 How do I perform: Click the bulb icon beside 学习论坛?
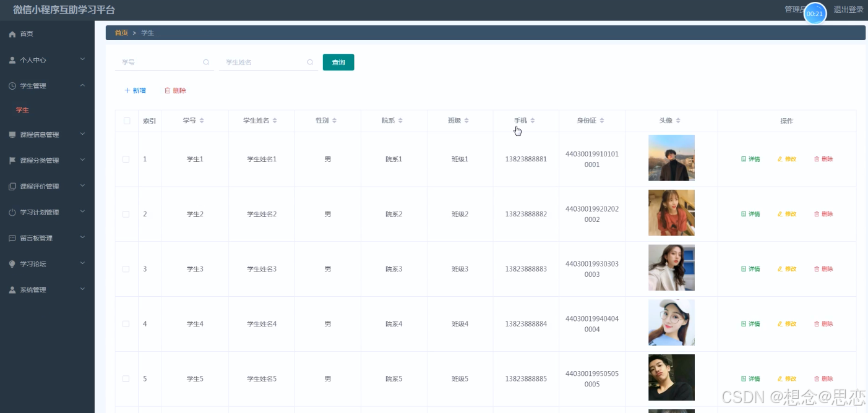click(x=12, y=264)
